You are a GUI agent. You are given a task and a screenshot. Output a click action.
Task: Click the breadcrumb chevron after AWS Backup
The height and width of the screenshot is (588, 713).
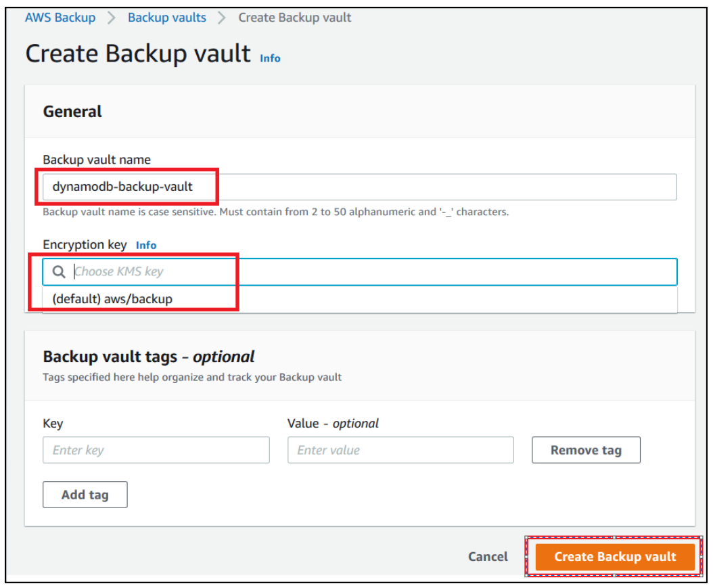112,18
